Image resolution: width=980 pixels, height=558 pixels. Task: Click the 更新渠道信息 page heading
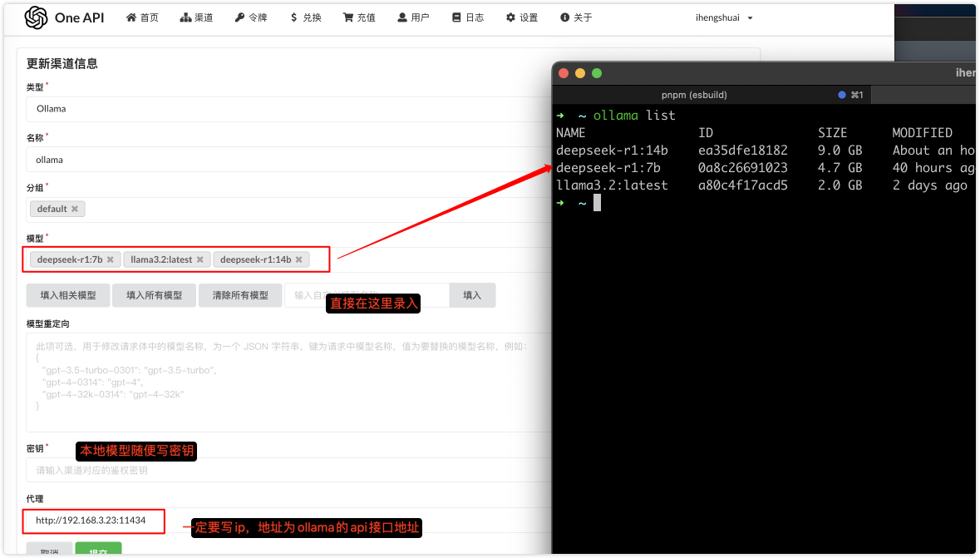(62, 64)
